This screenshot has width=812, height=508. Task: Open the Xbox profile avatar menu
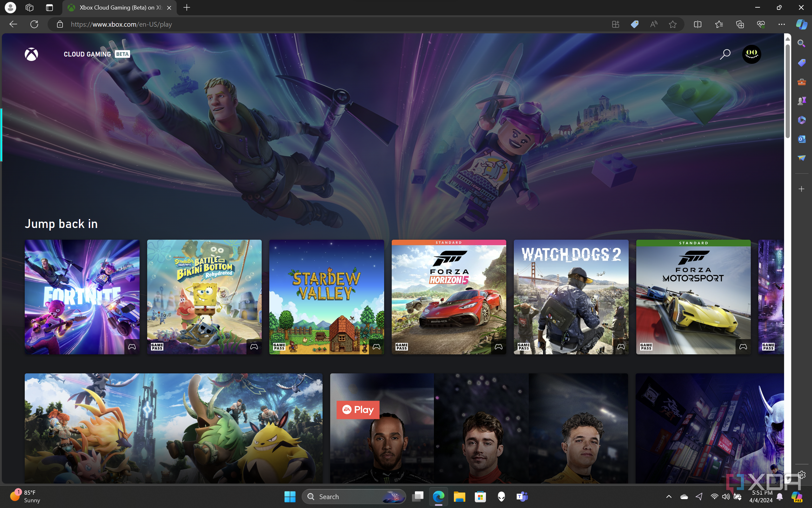[x=751, y=54]
